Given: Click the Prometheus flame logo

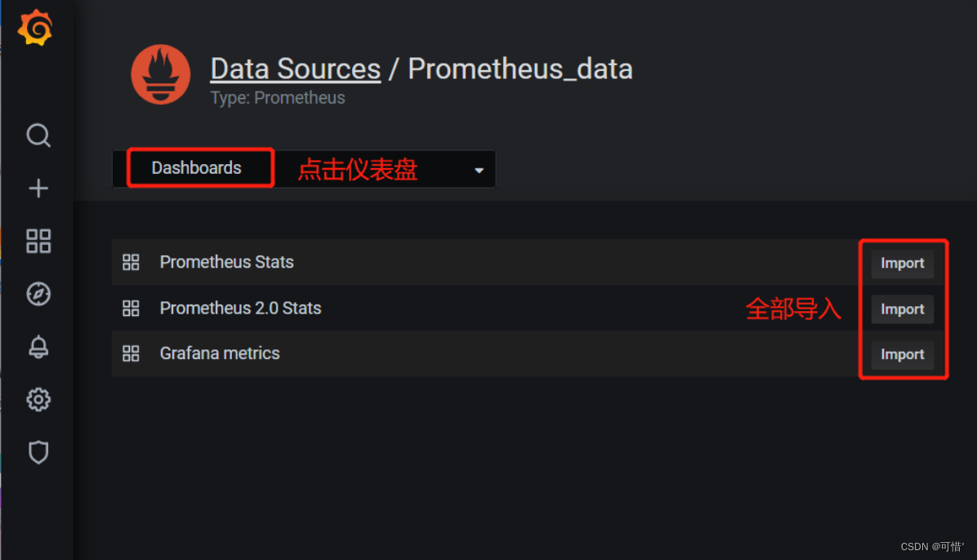Looking at the screenshot, I should click(161, 74).
